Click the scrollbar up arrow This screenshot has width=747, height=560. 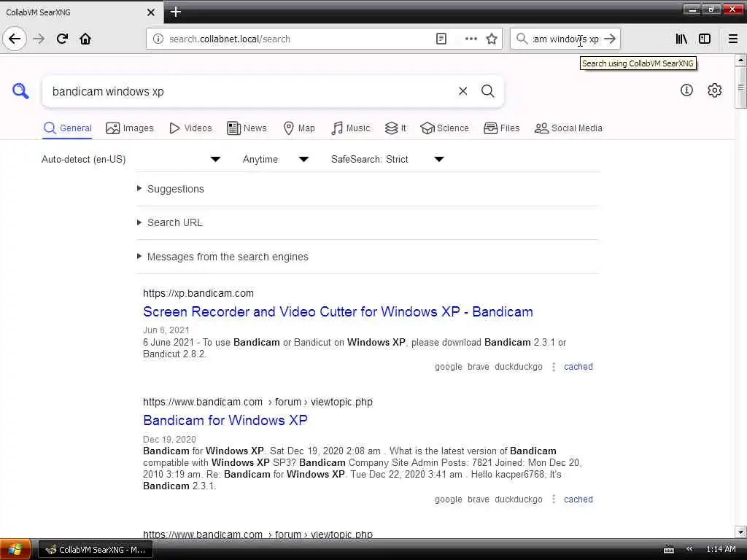(740, 60)
